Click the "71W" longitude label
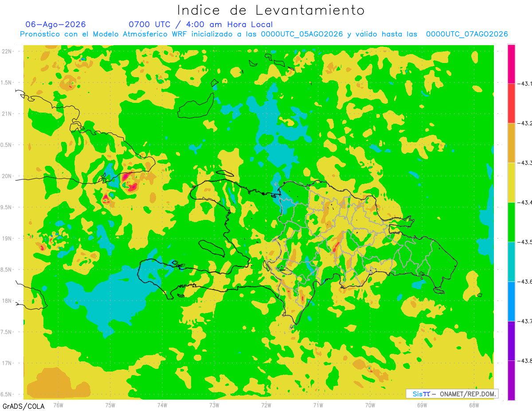This screenshot has width=532, height=411. pyautogui.click(x=318, y=404)
